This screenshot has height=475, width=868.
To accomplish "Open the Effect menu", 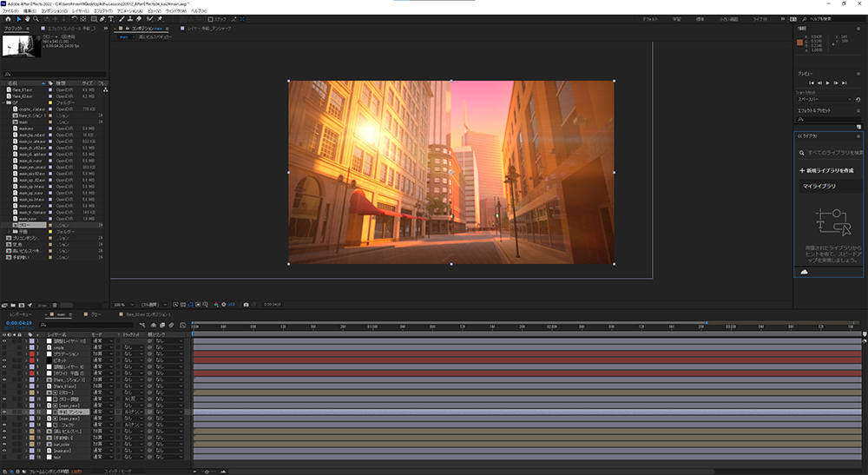I will point(103,11).
